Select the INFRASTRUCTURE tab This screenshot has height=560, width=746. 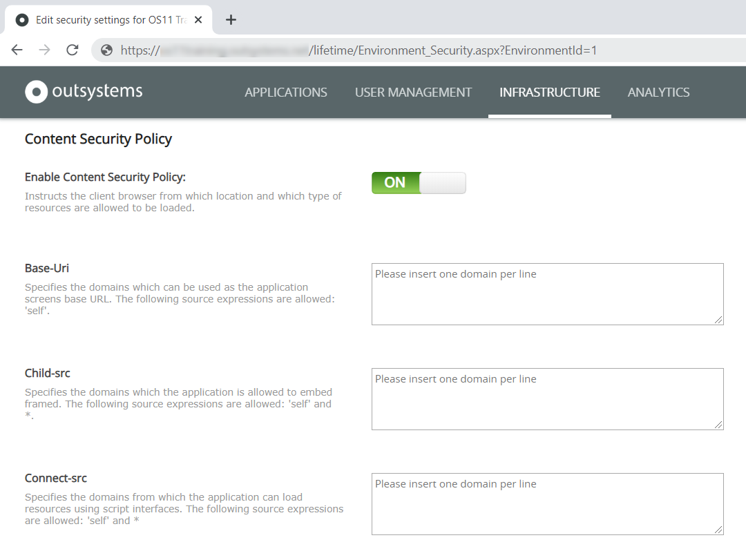(x=549, y=92)
